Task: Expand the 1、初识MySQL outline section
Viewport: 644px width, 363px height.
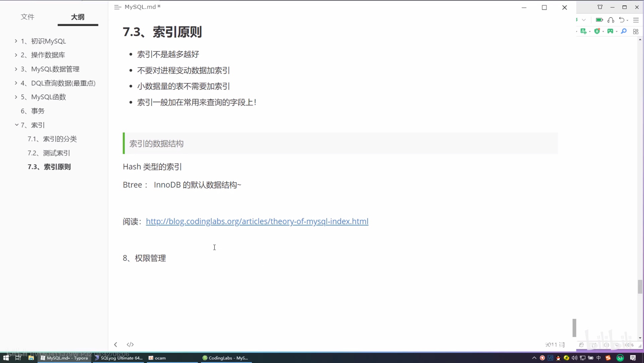Action: click(16, 41)
